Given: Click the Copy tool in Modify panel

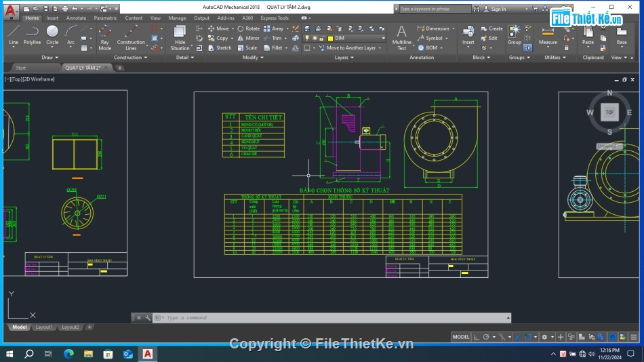Looking at the screenshot, I should [218, 38].
